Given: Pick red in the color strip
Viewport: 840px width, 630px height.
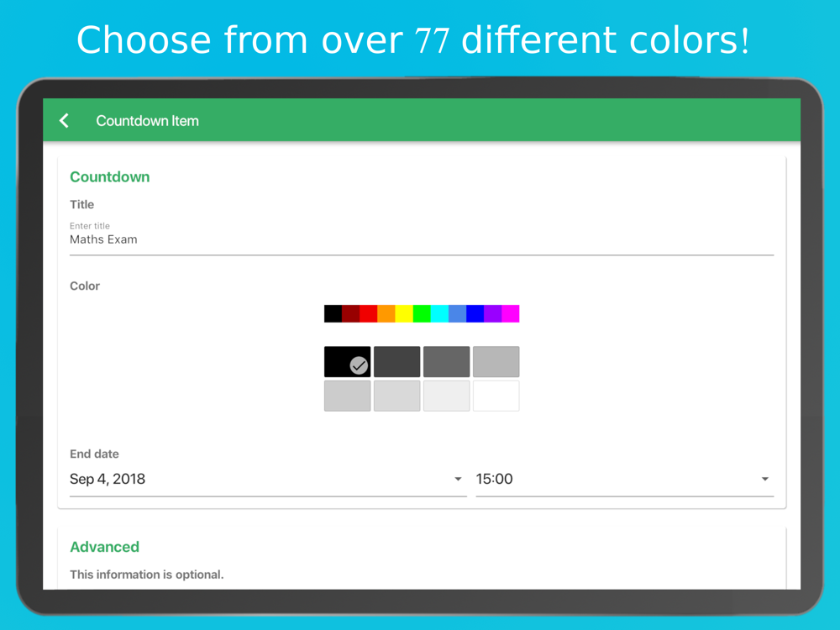Looking at the screenshot, I should point(369,313).
